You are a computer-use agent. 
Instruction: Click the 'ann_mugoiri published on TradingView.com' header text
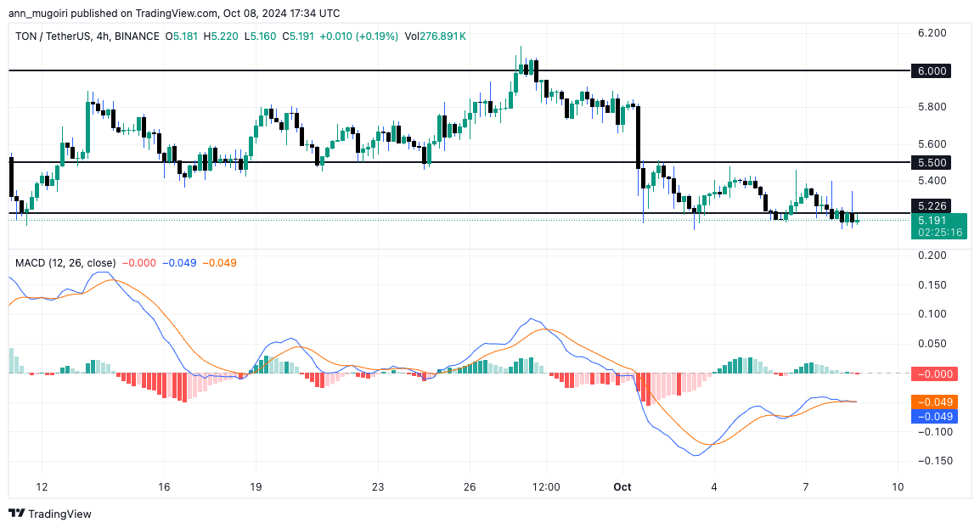pos(114,13)
